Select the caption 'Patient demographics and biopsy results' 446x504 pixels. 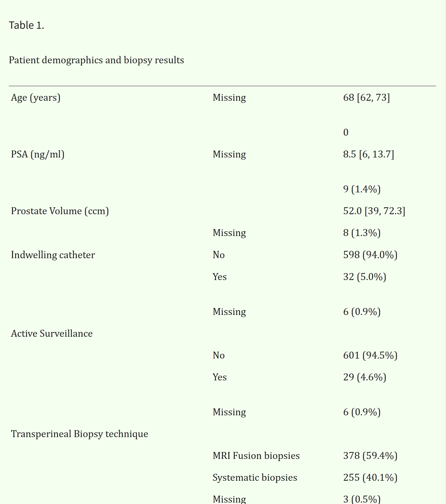point(96,60)
